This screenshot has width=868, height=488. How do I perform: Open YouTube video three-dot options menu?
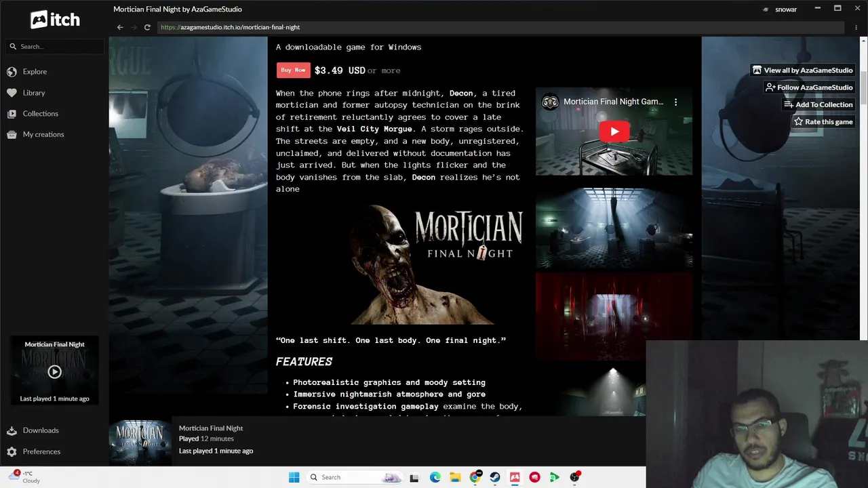tap(675, 102)
